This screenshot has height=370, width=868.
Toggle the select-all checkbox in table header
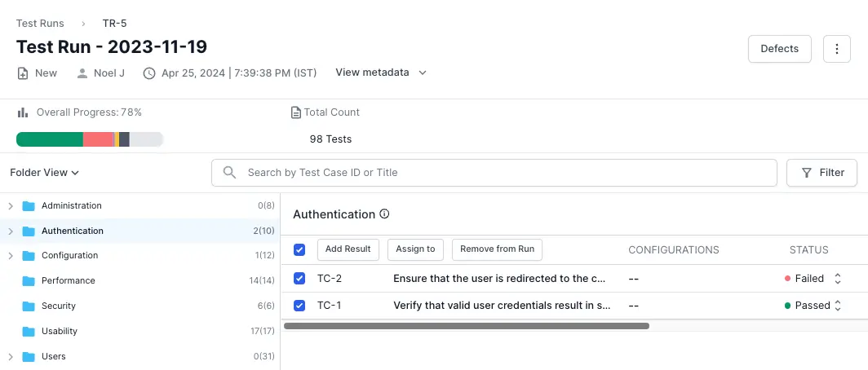[299, 249]
